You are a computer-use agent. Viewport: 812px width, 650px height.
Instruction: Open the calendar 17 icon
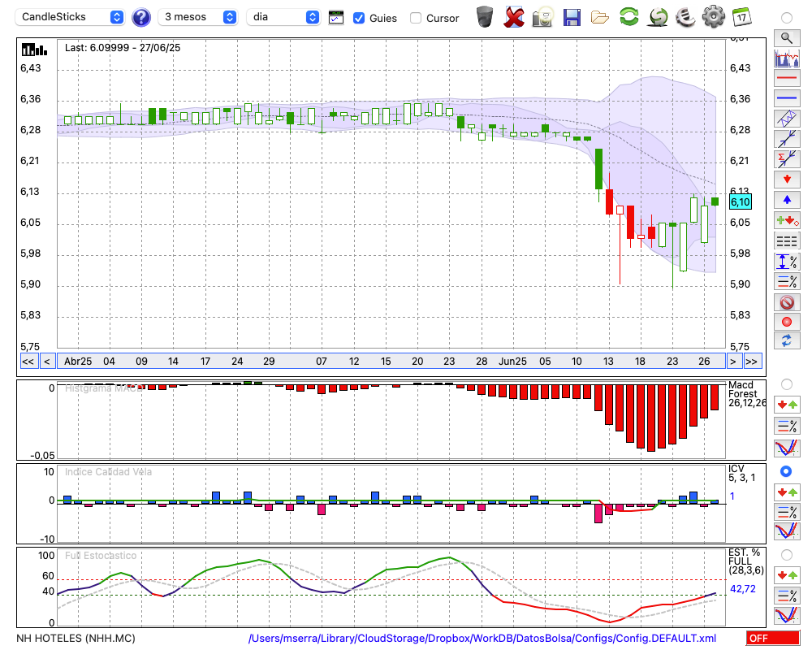click(x=741, y=17)
